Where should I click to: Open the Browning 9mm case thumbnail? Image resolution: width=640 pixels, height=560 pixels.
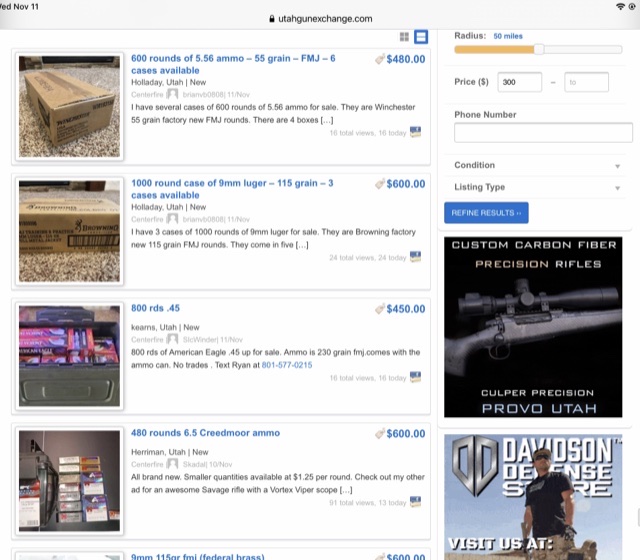tap(70, 231)
